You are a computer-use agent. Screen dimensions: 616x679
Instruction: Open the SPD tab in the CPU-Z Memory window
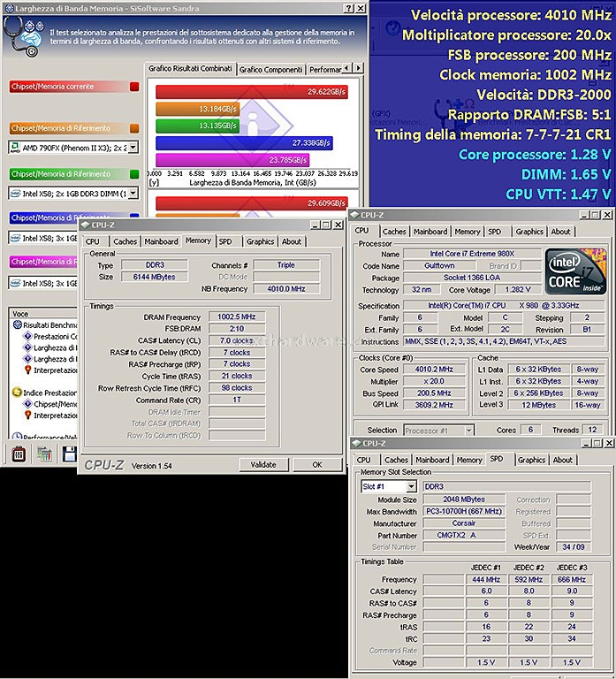(225, 241)
